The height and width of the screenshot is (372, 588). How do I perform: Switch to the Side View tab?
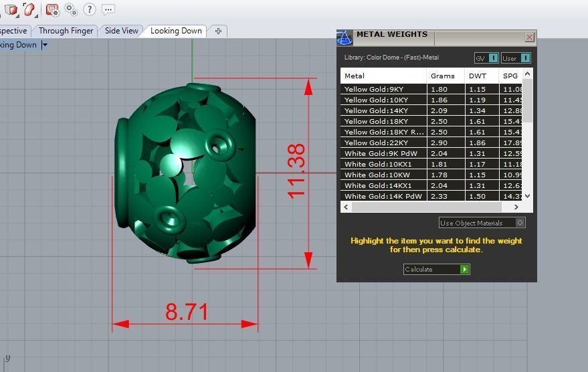click(x=122, y=31)
